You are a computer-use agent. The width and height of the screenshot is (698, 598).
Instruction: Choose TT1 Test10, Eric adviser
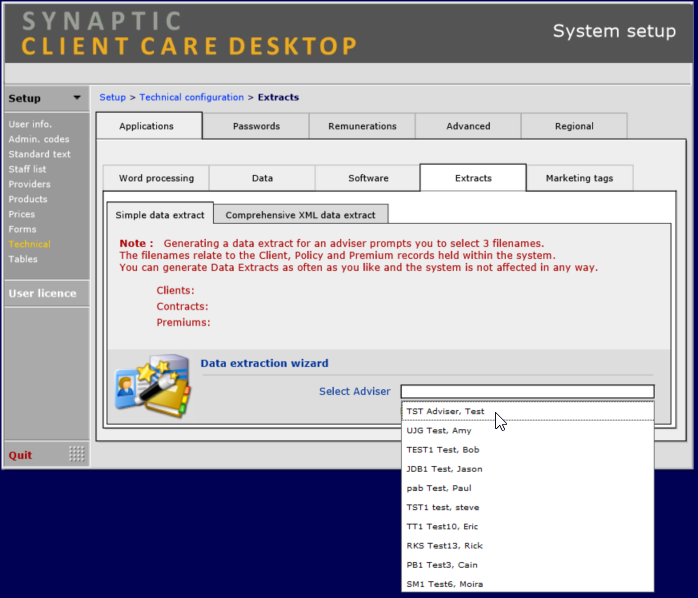[528, 526]
